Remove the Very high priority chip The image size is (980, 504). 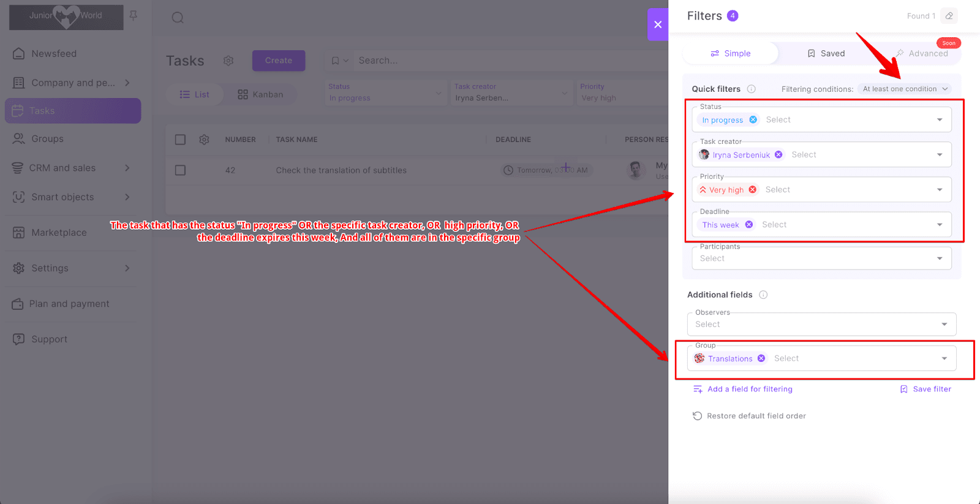753,190
